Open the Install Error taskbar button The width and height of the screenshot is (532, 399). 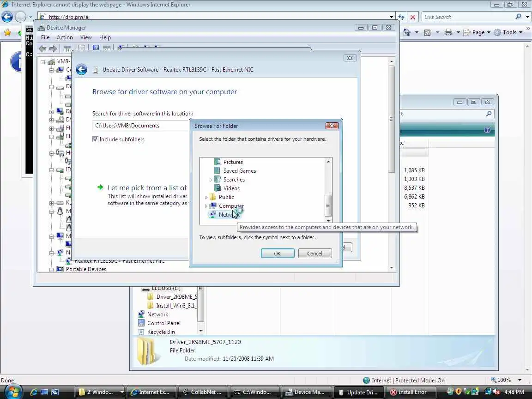click(410, 392)
